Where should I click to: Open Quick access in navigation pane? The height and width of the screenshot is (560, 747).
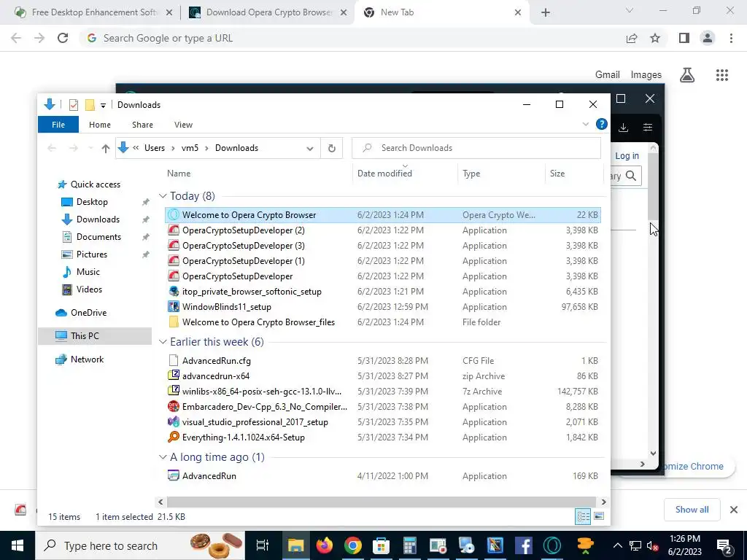[96, 184]
